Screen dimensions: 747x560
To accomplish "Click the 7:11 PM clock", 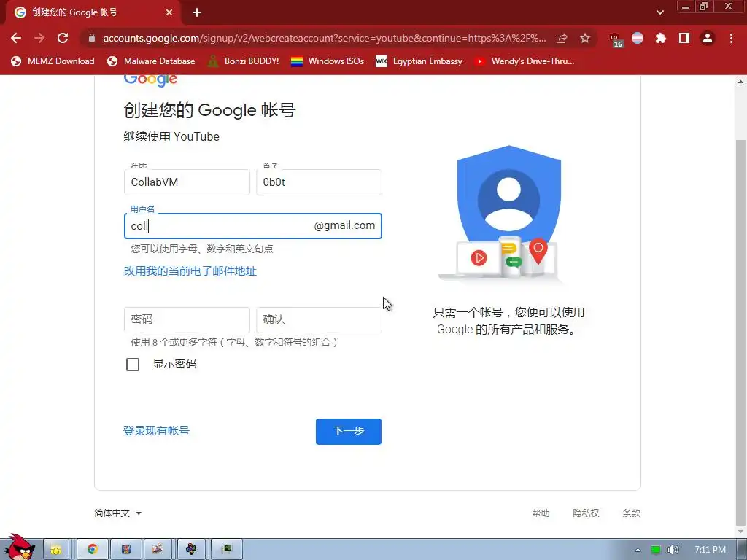I will point(710,550).
